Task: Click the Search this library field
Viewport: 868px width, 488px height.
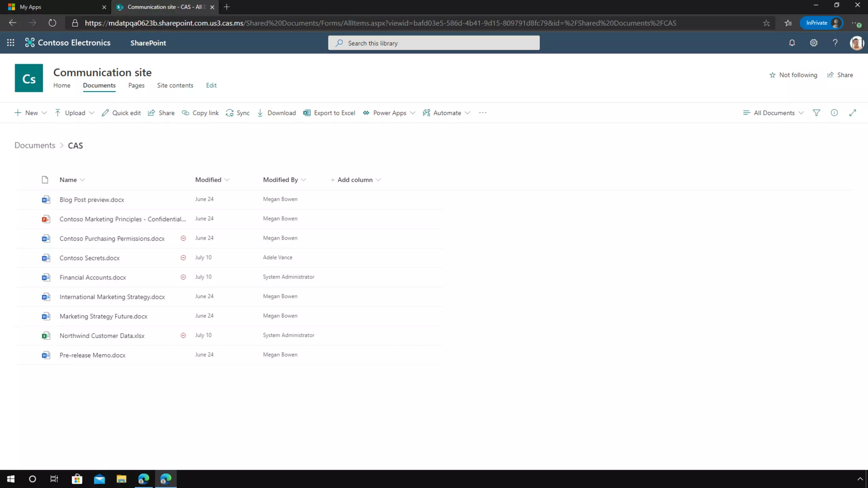Action: pyautogui.click(x=434, y=43)
